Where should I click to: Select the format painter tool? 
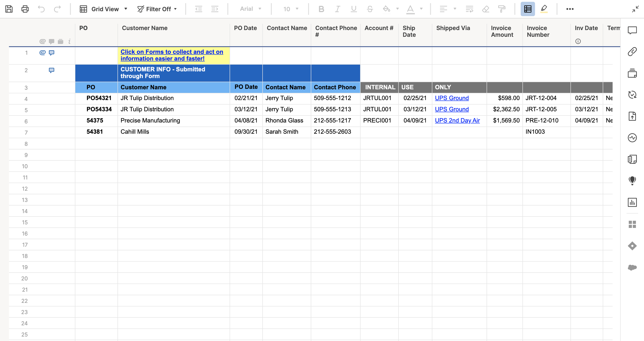(502, 9)
